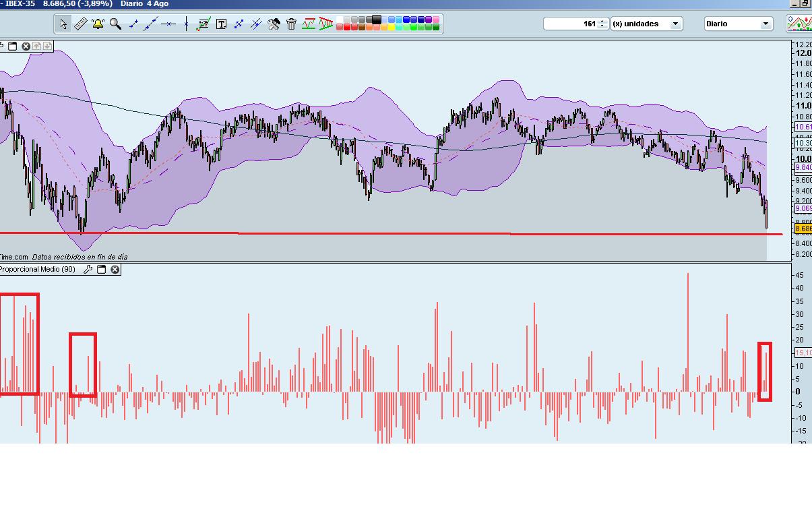Select the arrow cursor tool
This screenshot has width=812, height=513.
(x=63, y=24)
